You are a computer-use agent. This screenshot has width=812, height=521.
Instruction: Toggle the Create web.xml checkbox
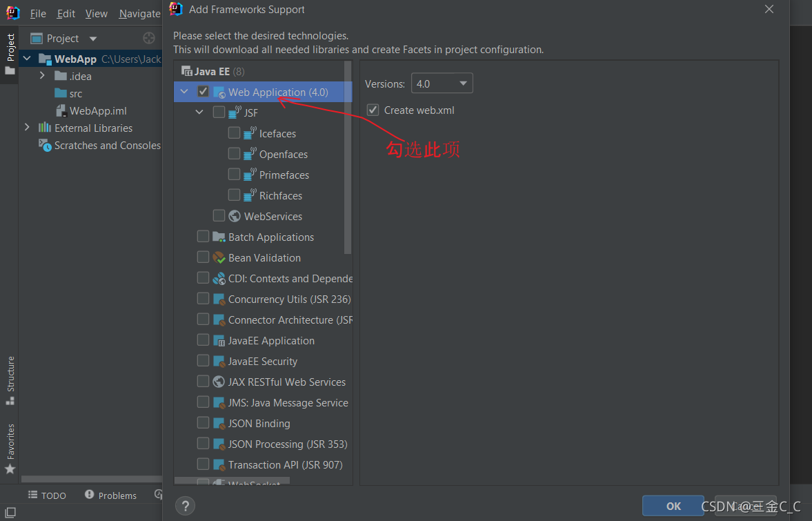[373, 110]
